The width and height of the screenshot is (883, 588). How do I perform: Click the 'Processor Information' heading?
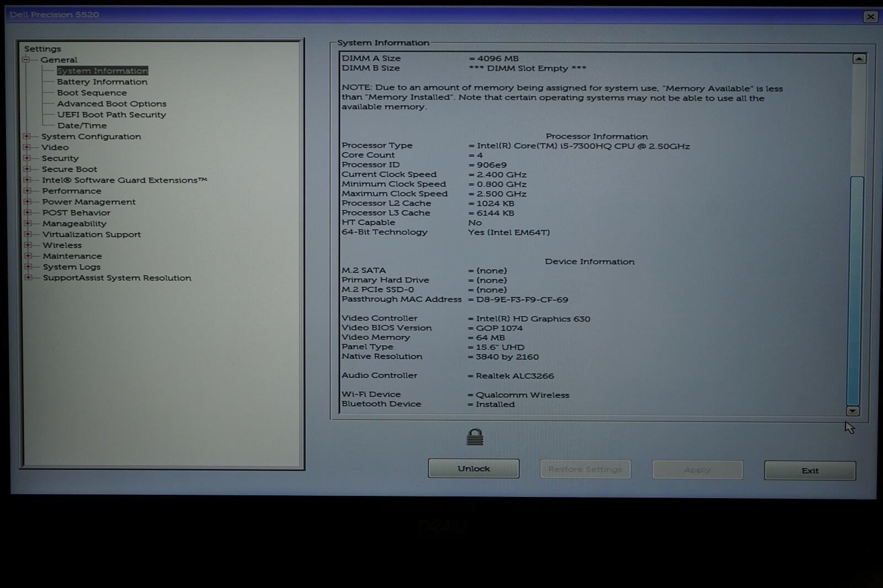(x=597, y=136)
